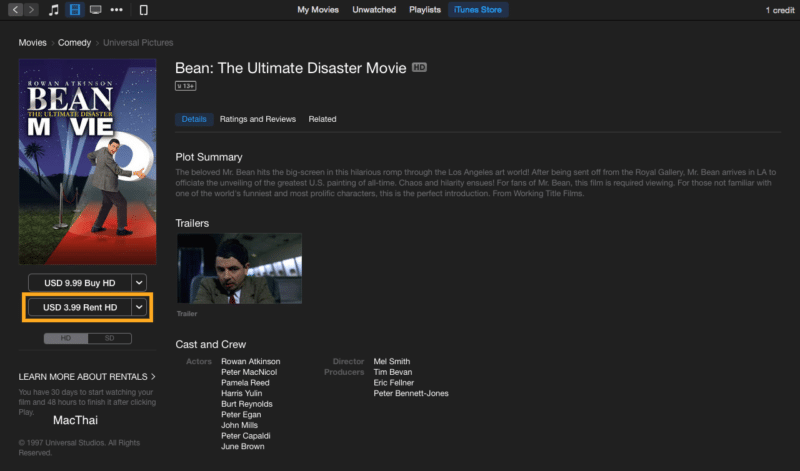Open Ratings and Reviews tab

(x=258, y=119)
